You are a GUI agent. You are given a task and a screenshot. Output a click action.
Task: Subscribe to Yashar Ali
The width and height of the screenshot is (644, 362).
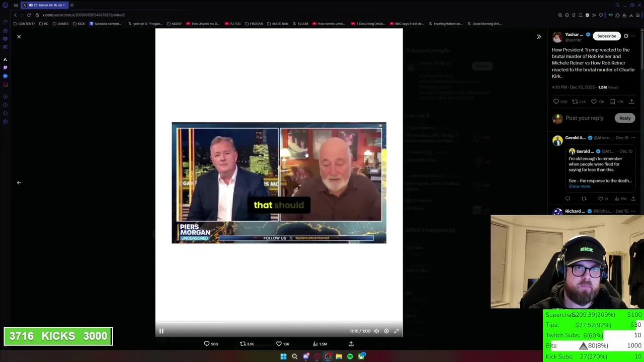[x=606, y=36]
